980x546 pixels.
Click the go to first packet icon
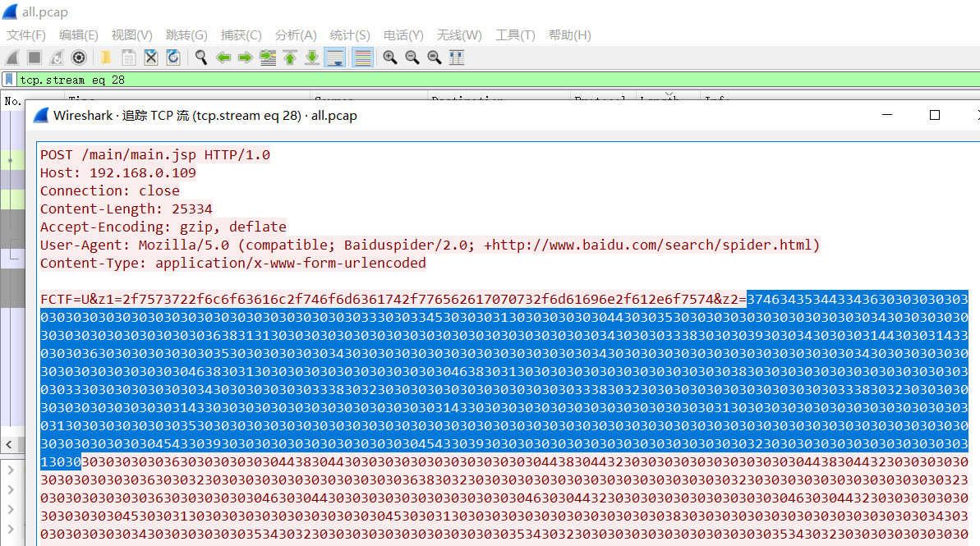289,57
